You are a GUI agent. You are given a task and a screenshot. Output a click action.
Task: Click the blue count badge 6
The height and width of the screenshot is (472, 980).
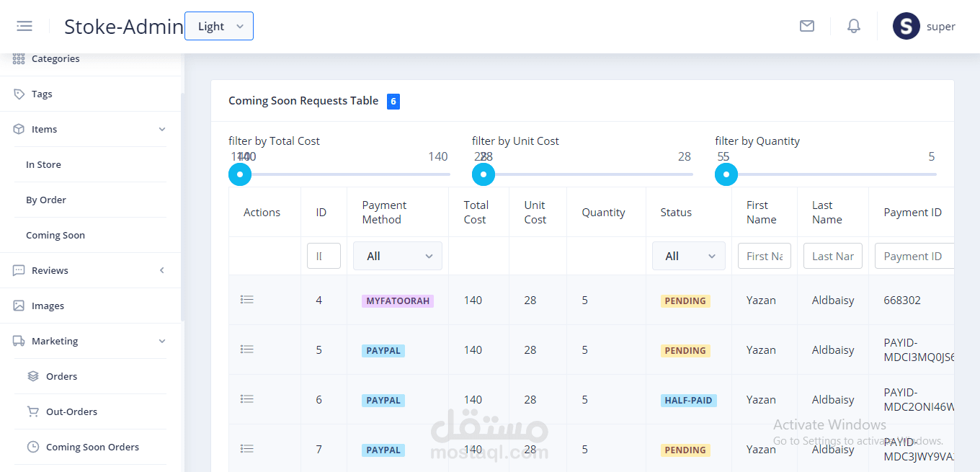(x=393, y=102)
